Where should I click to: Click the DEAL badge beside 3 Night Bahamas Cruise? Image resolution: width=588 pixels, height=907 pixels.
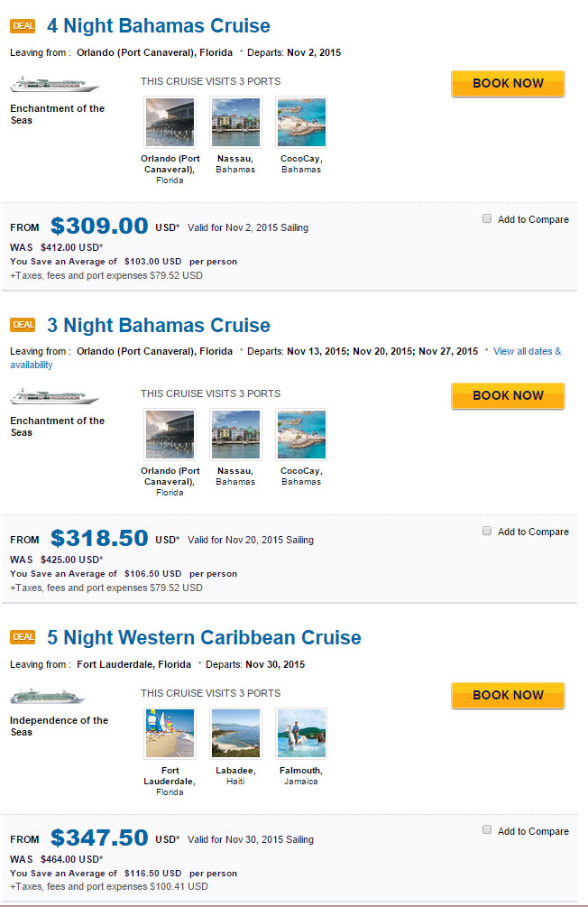tap(23, 325)
